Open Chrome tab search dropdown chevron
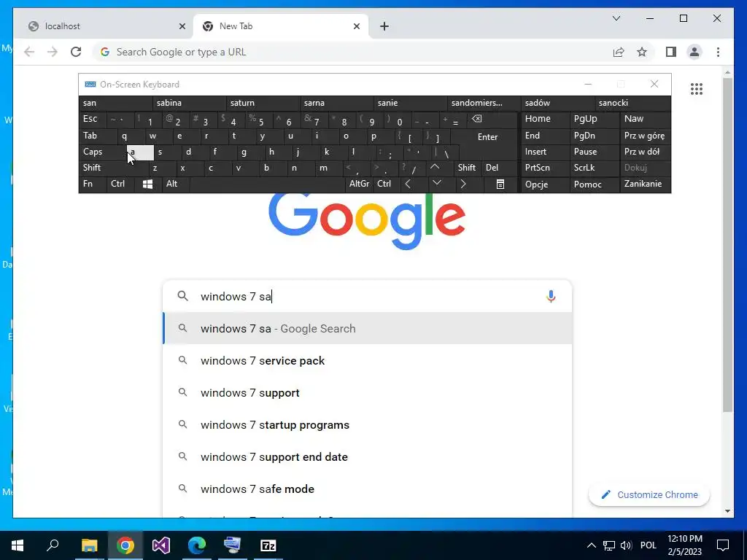Image resolution: width=747 pixels, height=560 pixels. pos(616,18)
